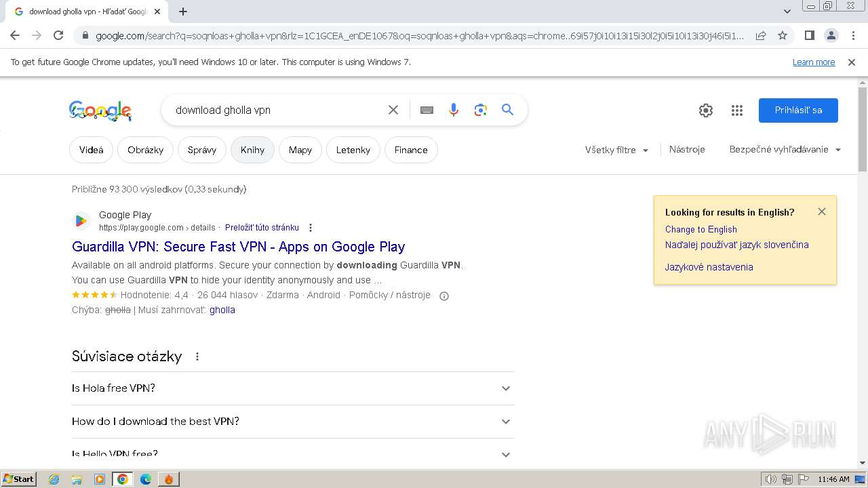Reload the page with the refresh icon
Viewport: 868px width, 488px height.
click(58, 35)
